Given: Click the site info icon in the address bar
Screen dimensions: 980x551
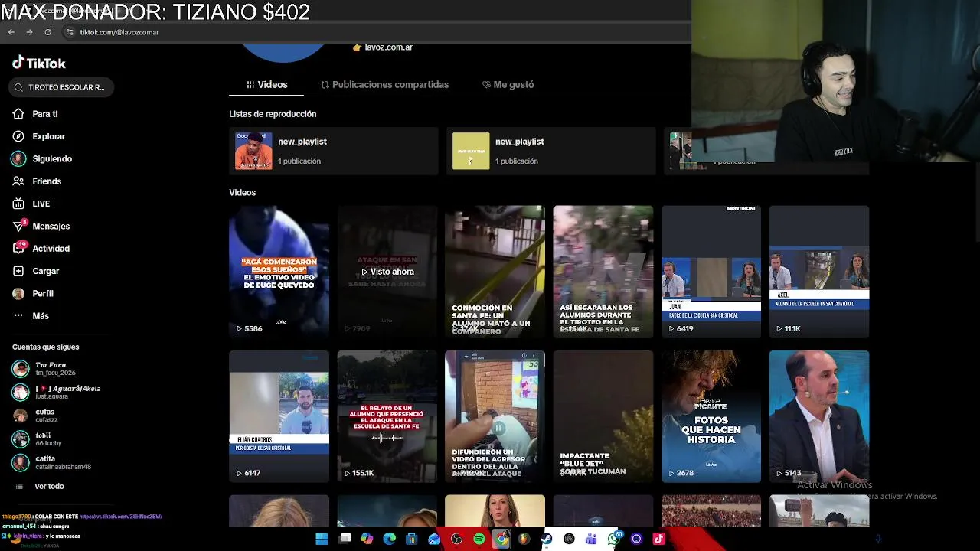Looking at the screenshot, I should pos(69,32).
